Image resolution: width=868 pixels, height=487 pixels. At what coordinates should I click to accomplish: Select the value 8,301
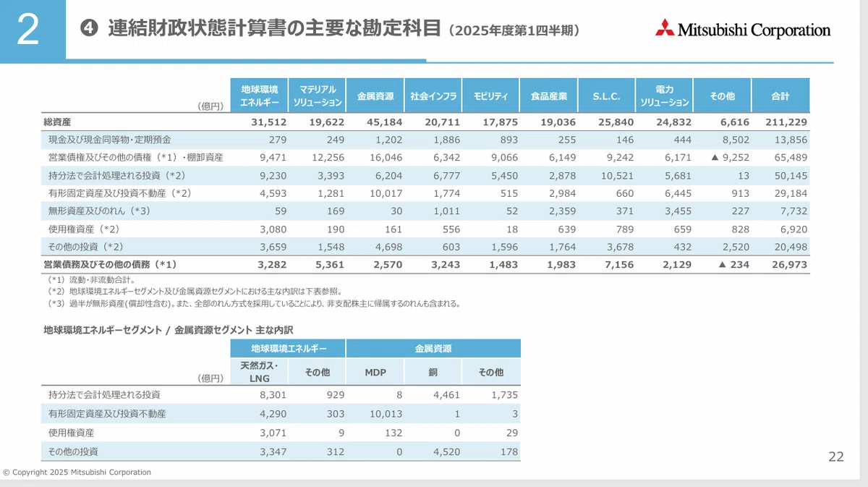click(273, 395)
